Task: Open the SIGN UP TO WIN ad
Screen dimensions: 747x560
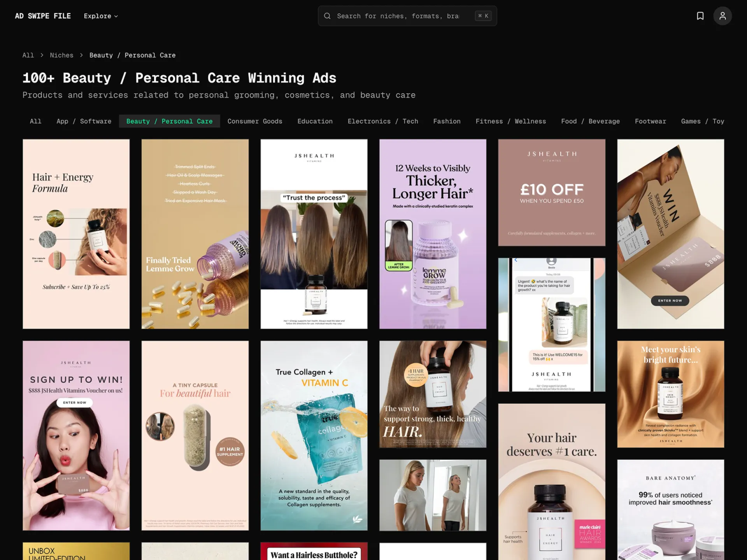Action: click(x=76, y=436)
